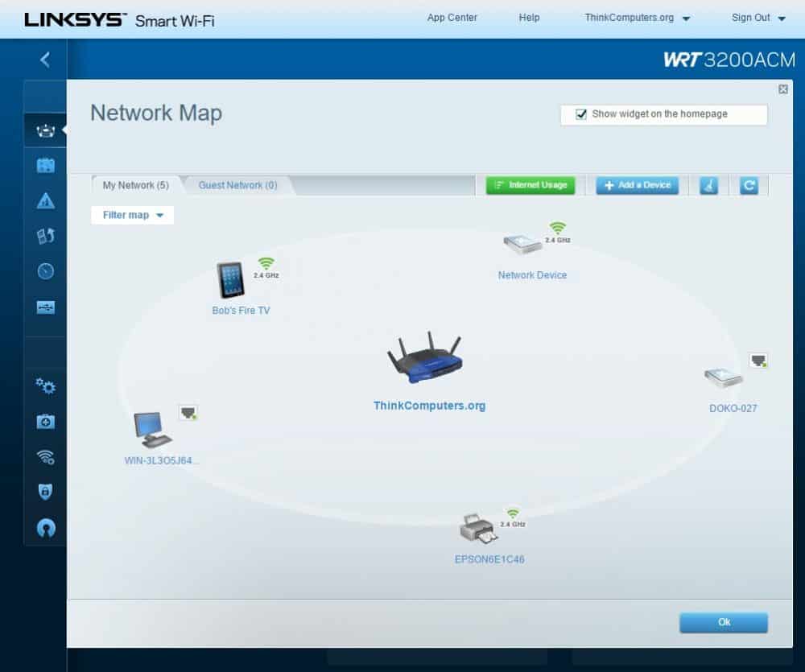Click the Wi-Fi signal icon beside Network Device
This screenshot has height=672, width=805.
[558, 228]
